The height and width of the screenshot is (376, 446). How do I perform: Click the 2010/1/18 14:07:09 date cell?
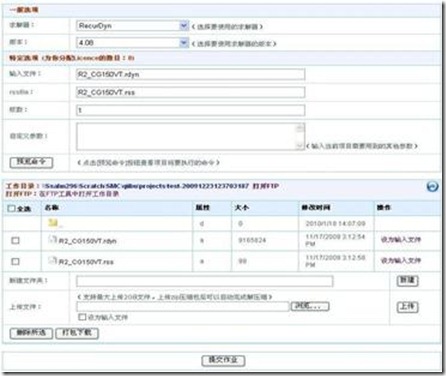point(336,223)
